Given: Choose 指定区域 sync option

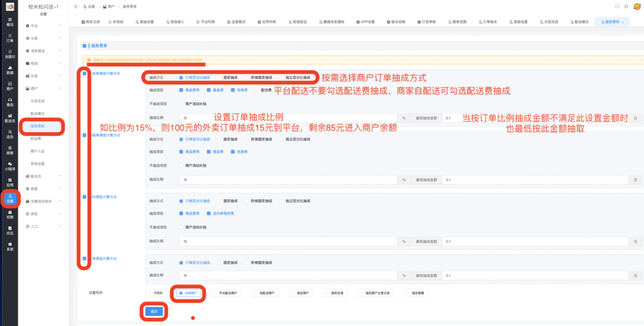Looking at the screenshot, I should [335, 293].
